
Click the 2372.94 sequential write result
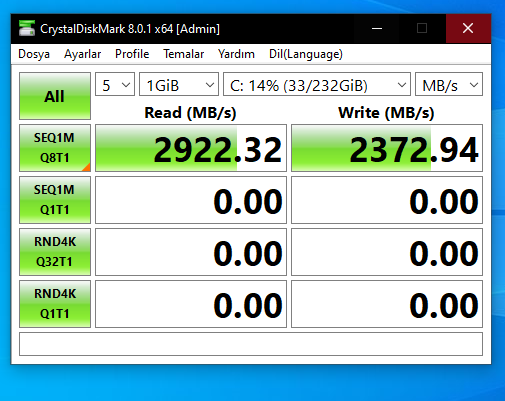(387, 148)
